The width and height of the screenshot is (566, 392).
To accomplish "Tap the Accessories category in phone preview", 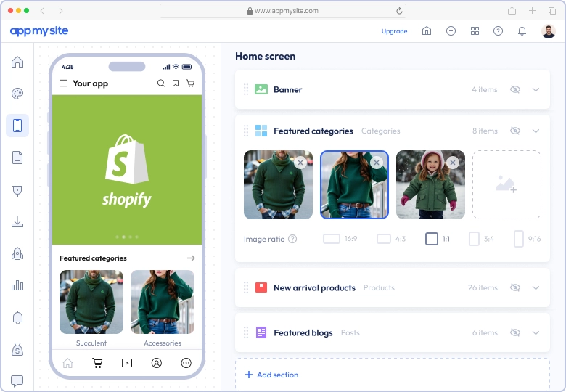I will click(x=163, y=309).
